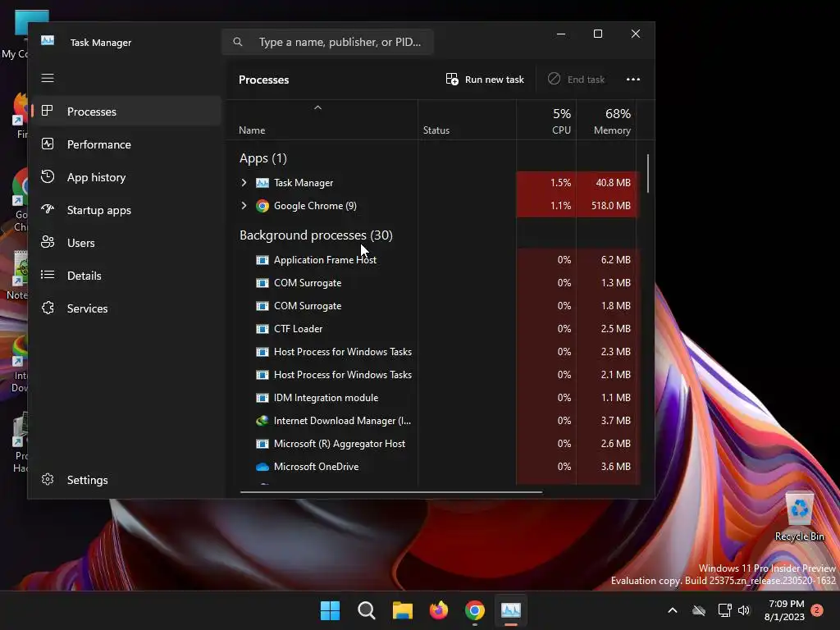Click the Apps (1) group heading
Screen dimensions: 840x630
pyautogui.click(x=263, y=158)
